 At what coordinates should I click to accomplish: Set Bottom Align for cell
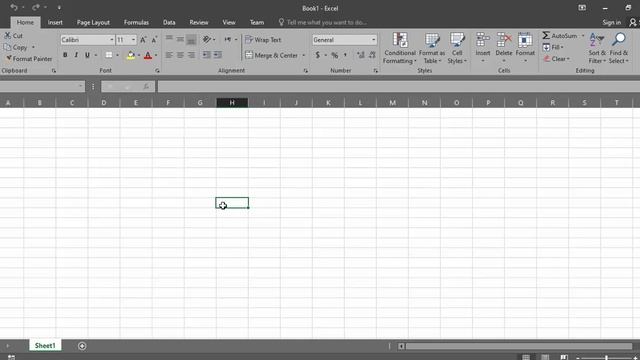[x=191, y=40]
